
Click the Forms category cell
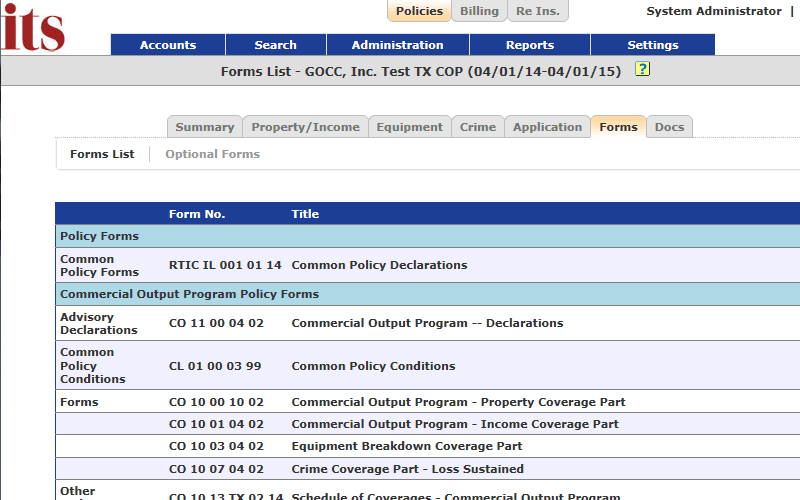coord(79,402)
